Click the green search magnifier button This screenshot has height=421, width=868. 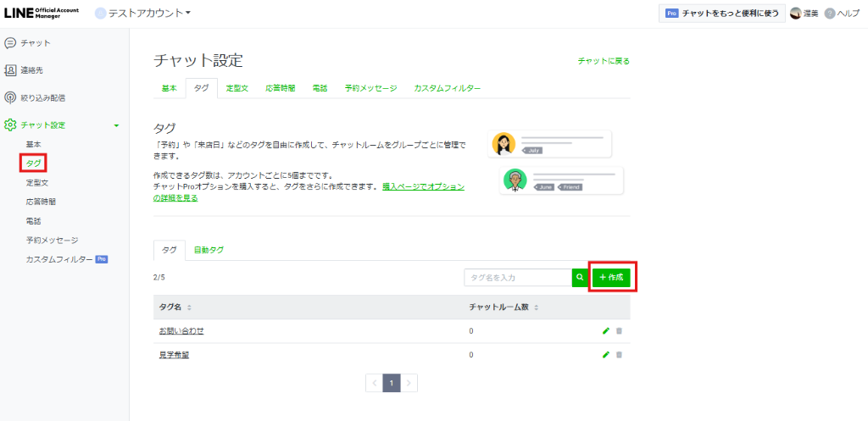point(580,277)
